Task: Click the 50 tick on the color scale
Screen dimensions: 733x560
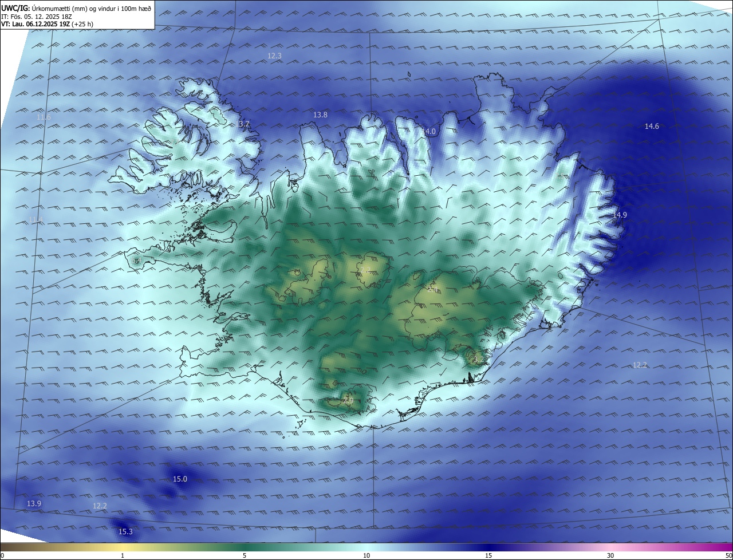Action: click(x=728, y=555)
